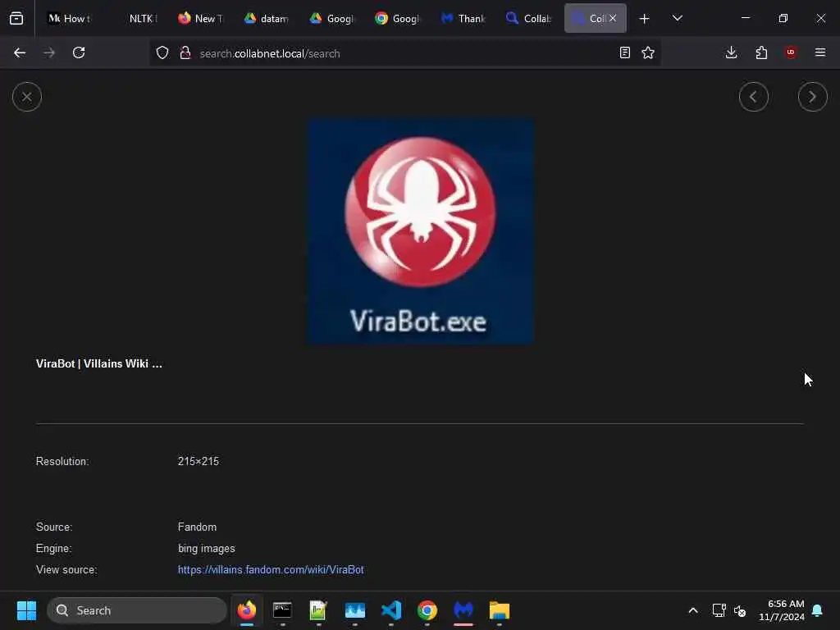Open the Firefox application menu
Viewport: 840px width, 630px height.
pos(820,52)
